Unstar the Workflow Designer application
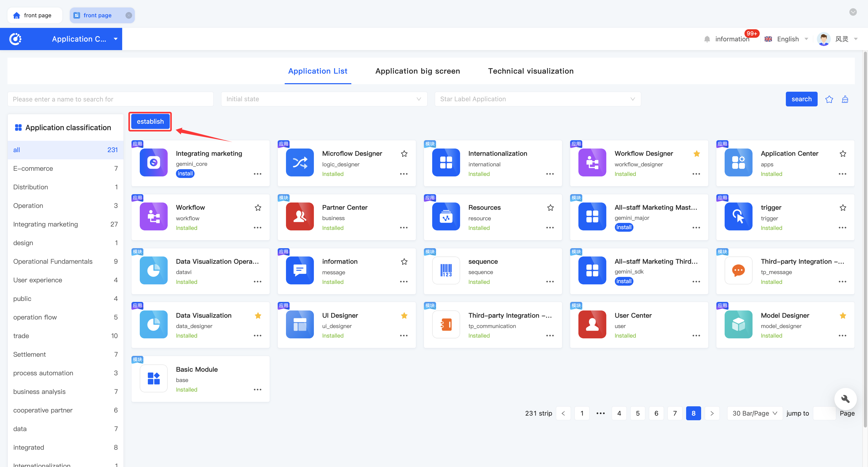Viewport: 868px width, 467px height. click(x=696, y=154)
